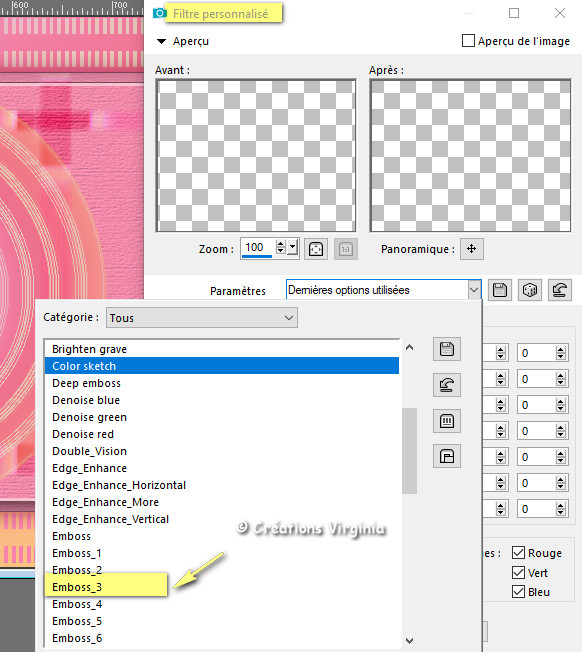Click the save preset icon beside Paramètres

[500, 290]
